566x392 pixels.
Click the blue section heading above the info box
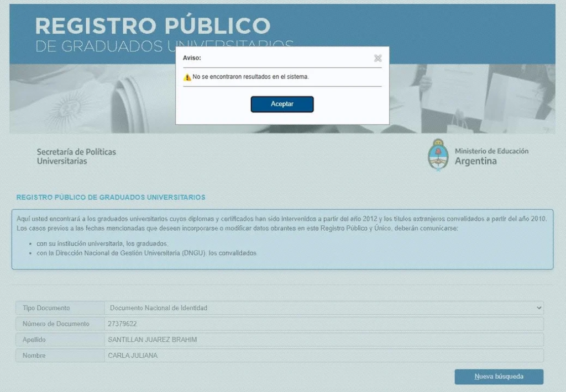pyautogui.click(x=111, y=197)
